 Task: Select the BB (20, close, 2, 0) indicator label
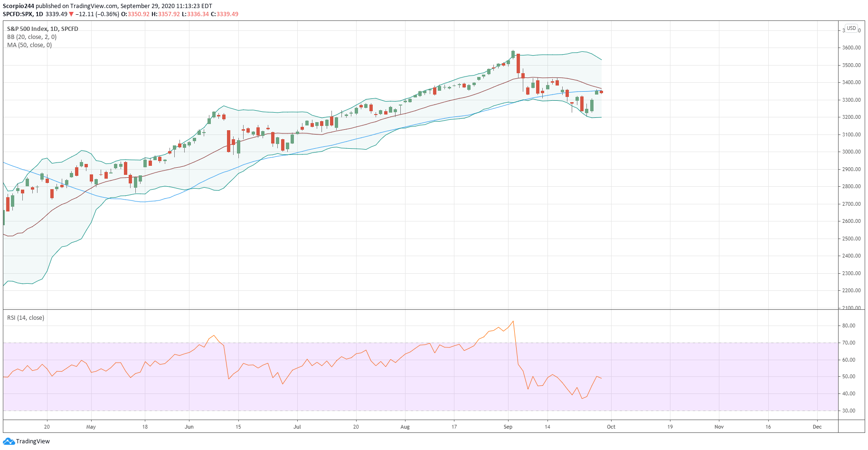32,37
